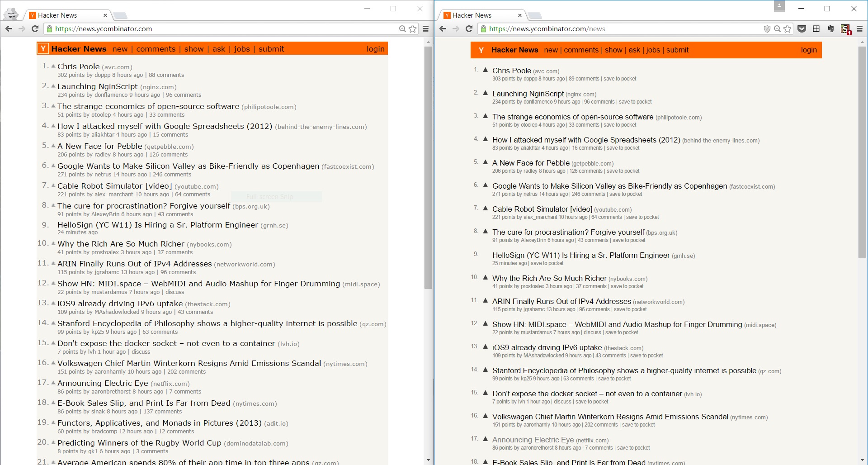Click the S extension icon with red badge

pyautogui.click(x=845, y=29)
